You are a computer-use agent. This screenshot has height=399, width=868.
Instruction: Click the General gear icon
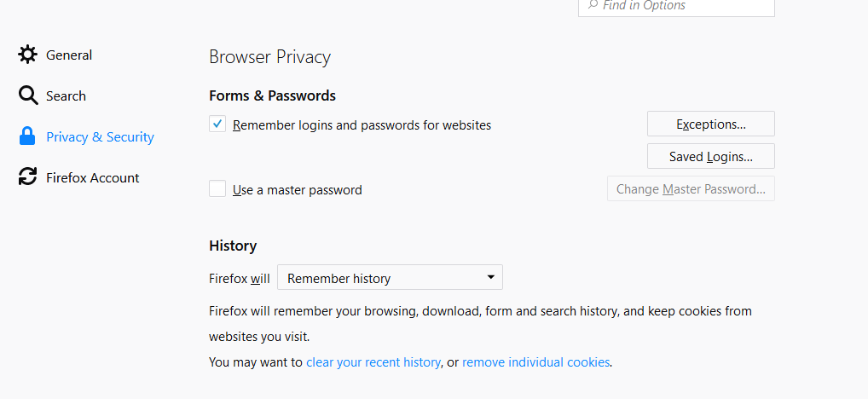point(28,55)
